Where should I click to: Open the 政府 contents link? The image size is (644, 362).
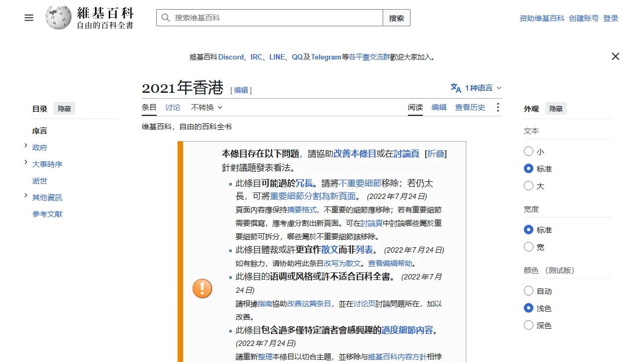click(40, 147)
